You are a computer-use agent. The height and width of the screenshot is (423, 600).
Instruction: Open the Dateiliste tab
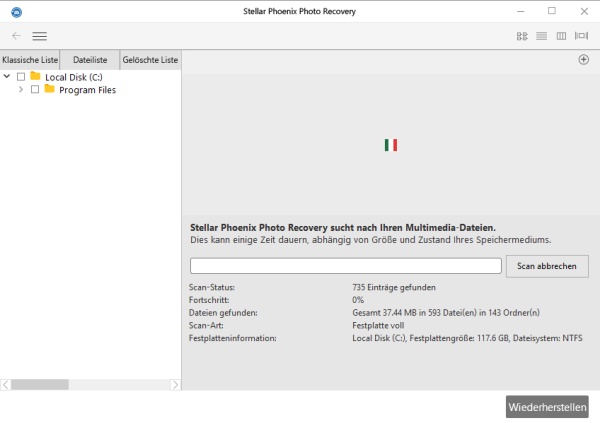(x=90, y=60)
